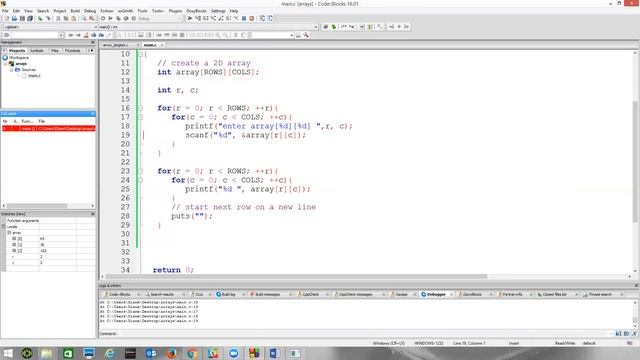Open Replace with the toolbar icon
Viewport: 640px width, 360px height.
(92, 18)
